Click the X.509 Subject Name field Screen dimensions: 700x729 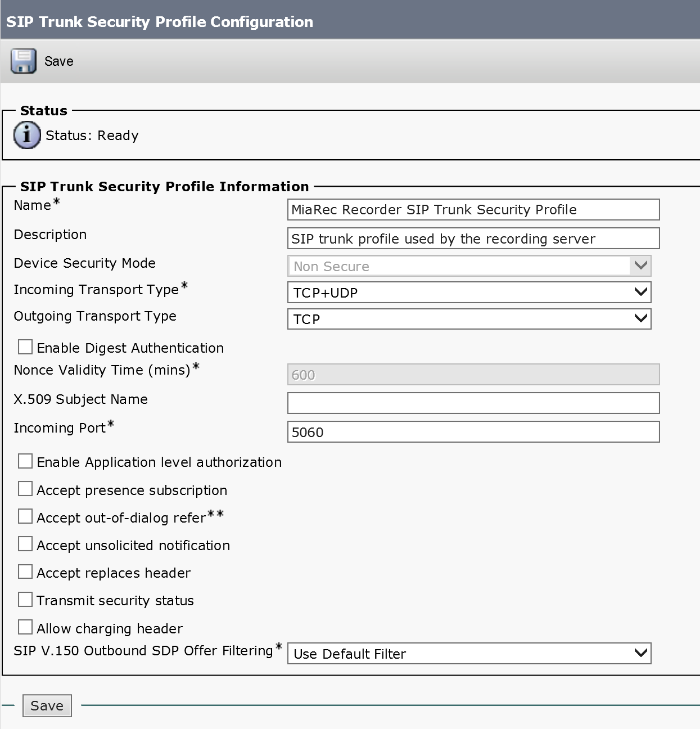(x=473, y=403)
